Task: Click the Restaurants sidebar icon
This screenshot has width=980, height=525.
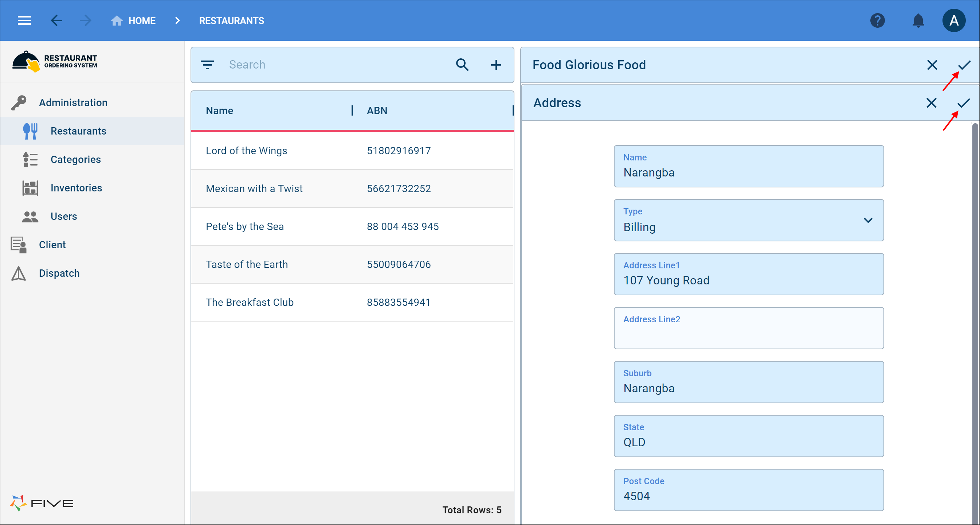Action: click(x=31, y=131)
